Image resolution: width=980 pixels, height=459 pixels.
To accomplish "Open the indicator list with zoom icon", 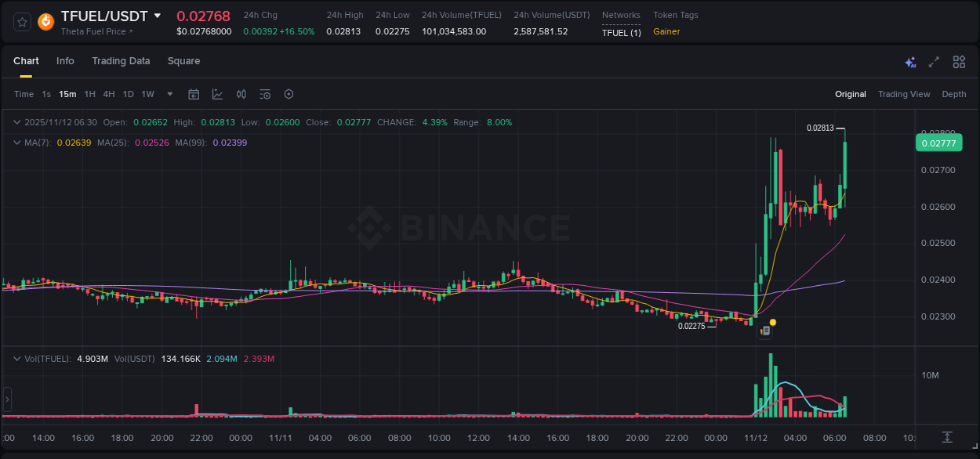I will (265, 94).
